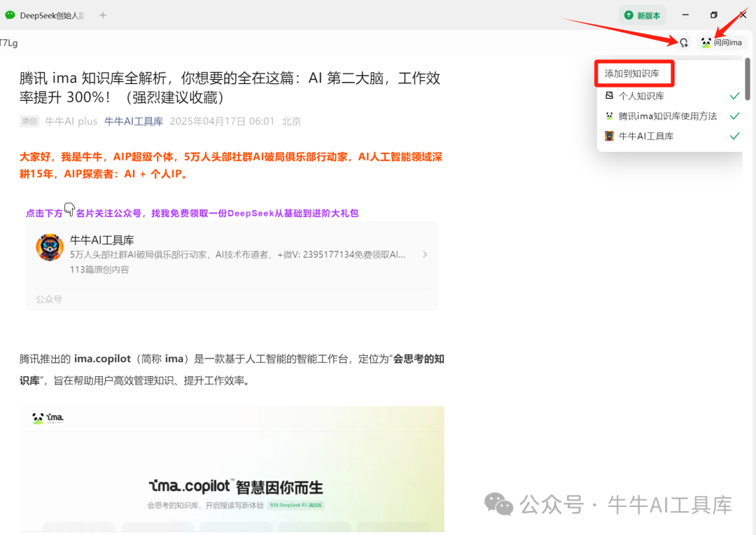This screenshot has width=756, height=535.
Task: Click the 公众号 label in card footer
Action: point(49,300)
